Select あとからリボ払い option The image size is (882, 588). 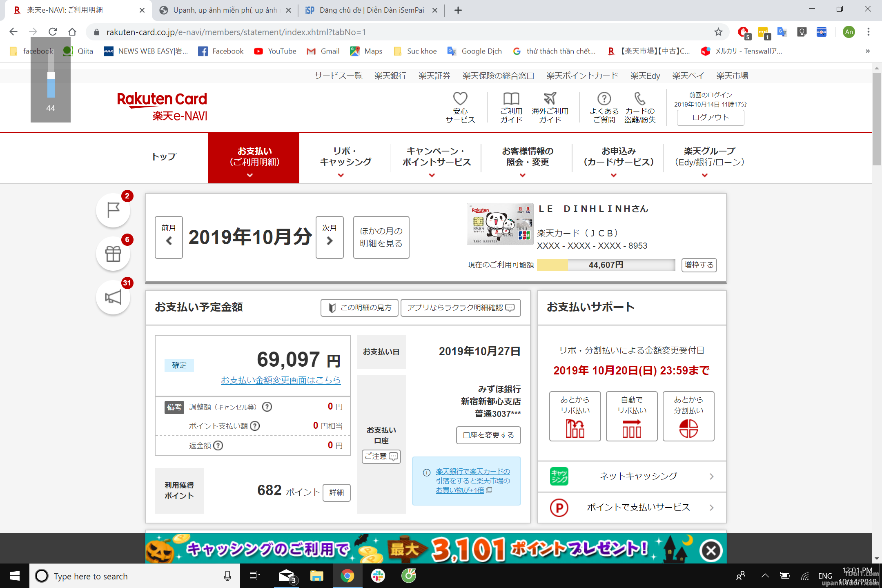click(x=575, y=416)
